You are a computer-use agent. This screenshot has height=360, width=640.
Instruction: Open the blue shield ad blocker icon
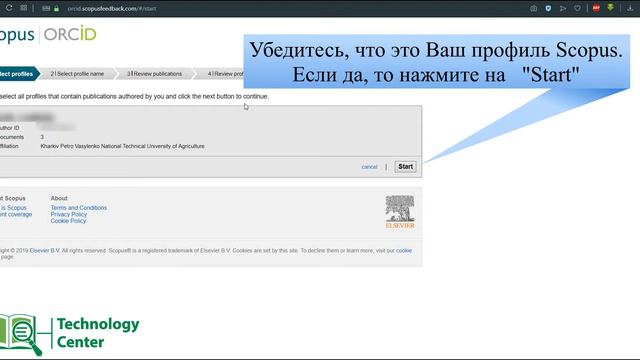[548, 8]
